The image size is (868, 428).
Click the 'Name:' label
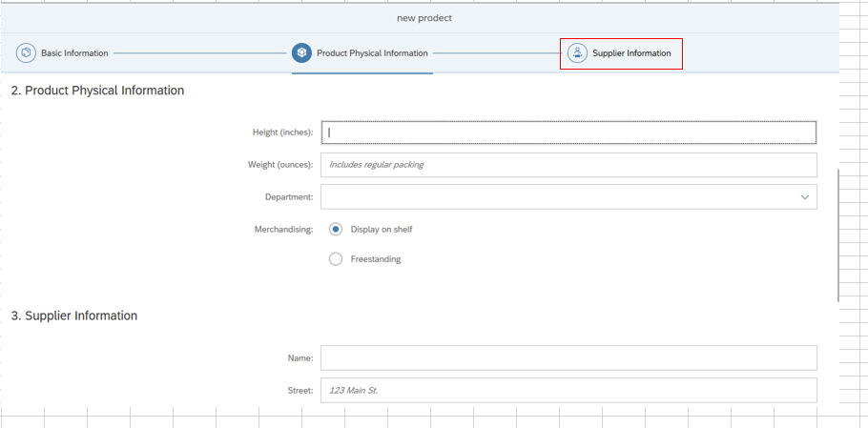300,357
